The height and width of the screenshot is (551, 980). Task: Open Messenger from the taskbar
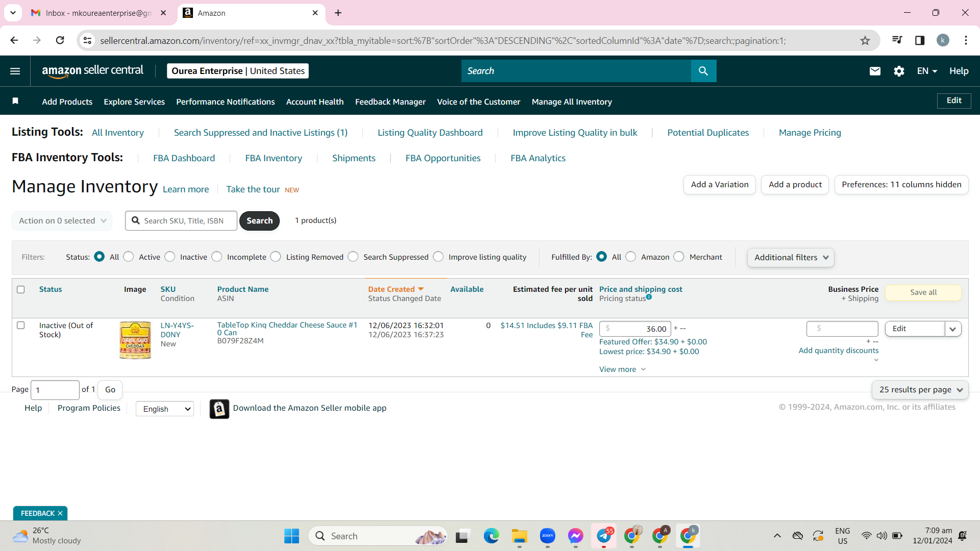click(576, 536)
